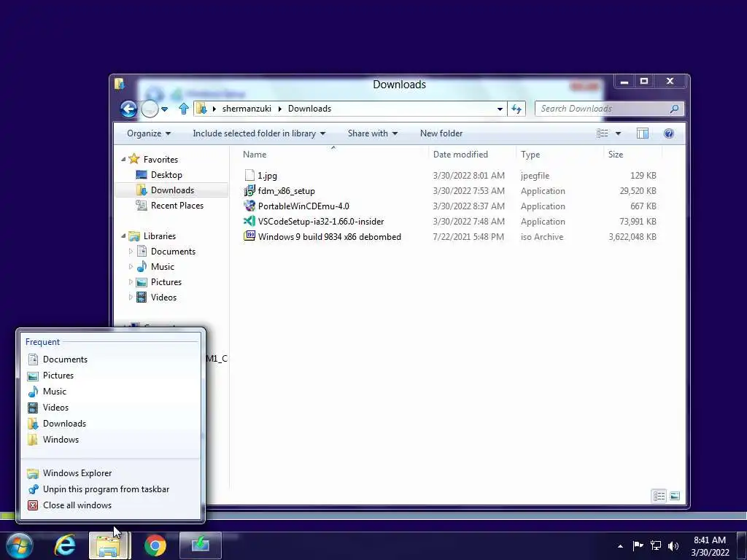Open Explorer help icon
Image resolution: width=747 pixels, height=560 pixels.
click(669, 133)
